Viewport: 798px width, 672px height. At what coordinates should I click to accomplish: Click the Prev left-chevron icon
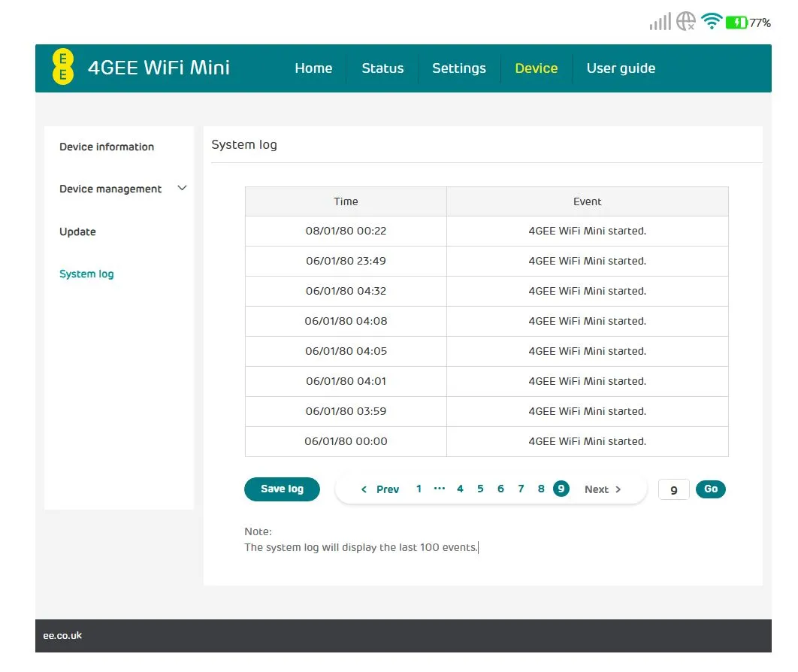[364, 489]
